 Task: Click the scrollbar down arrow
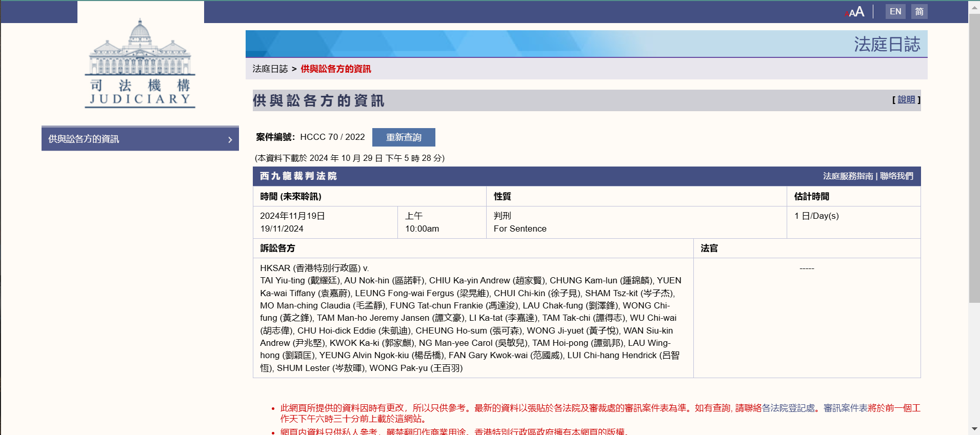pyautogui.click(x=974, y=428)
